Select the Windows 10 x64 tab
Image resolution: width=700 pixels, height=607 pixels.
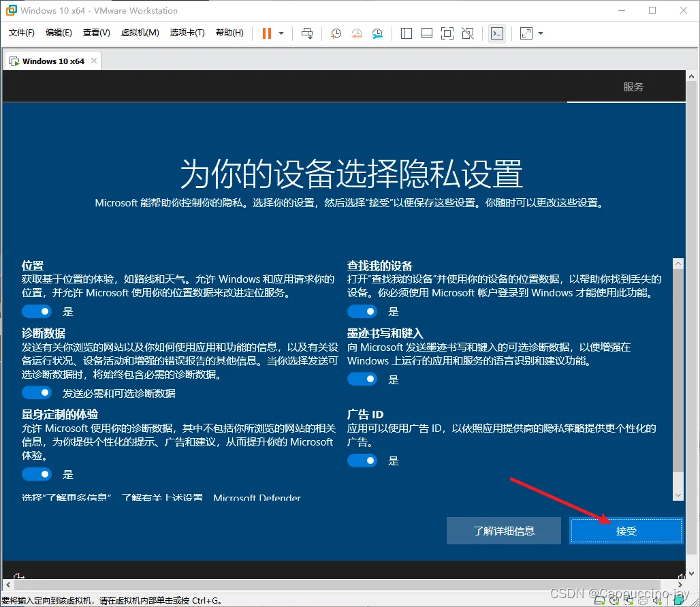click(53, 61)
